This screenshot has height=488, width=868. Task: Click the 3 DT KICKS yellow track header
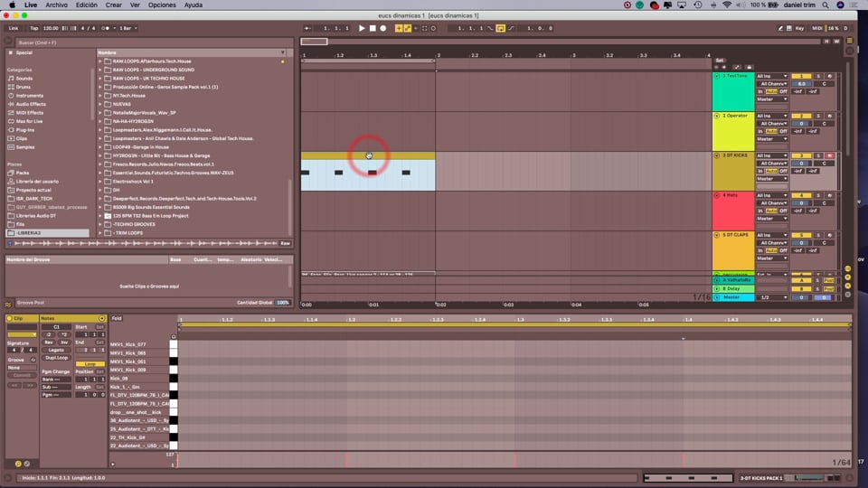point(733,172)
